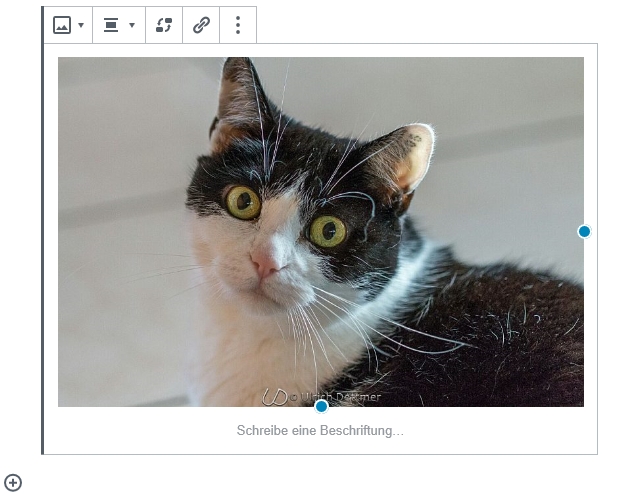Open more options three-dot menu
Viewport: 632px width, 503px height.
[238, 25]
